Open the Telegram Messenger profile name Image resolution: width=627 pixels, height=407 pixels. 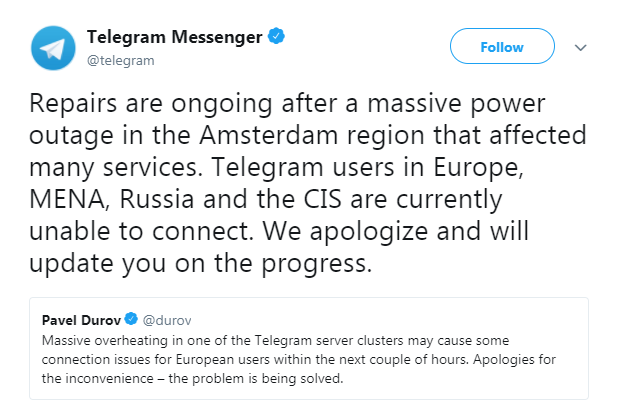coord(175,38)
